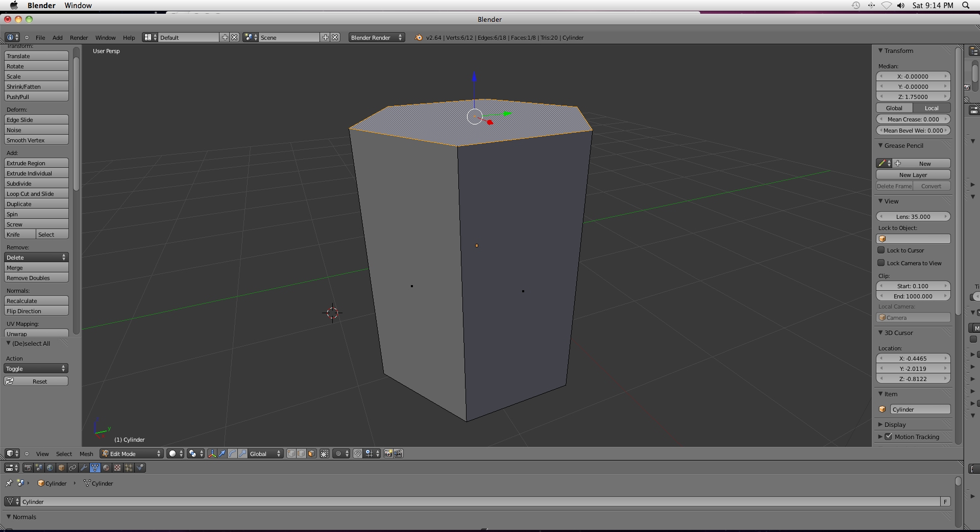This screenshot has height=532, width=980.
Task: Open the File menu
Action: coord(40,37)
